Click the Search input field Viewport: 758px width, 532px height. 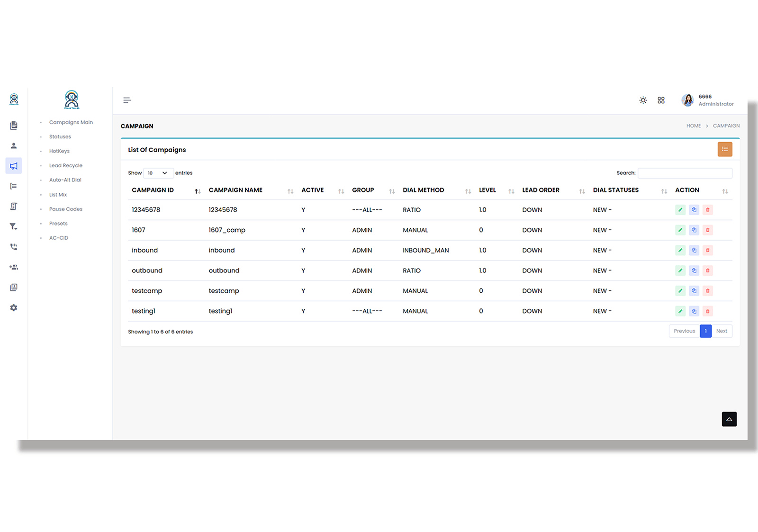tap(685, 173)
